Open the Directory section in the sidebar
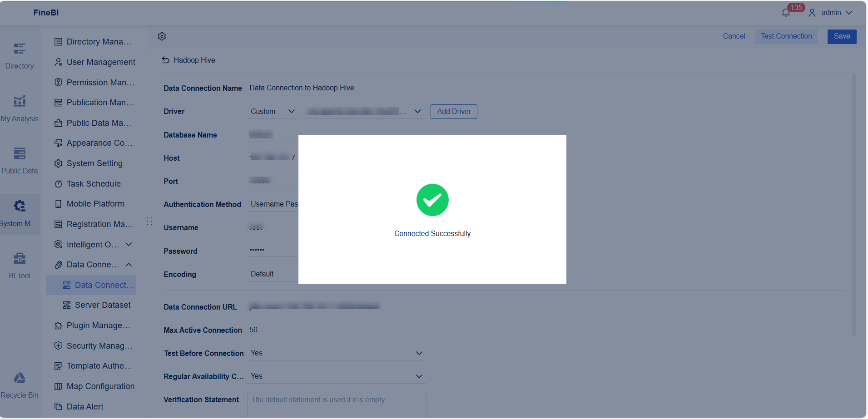The image size is (868, 419). (20, 56)
